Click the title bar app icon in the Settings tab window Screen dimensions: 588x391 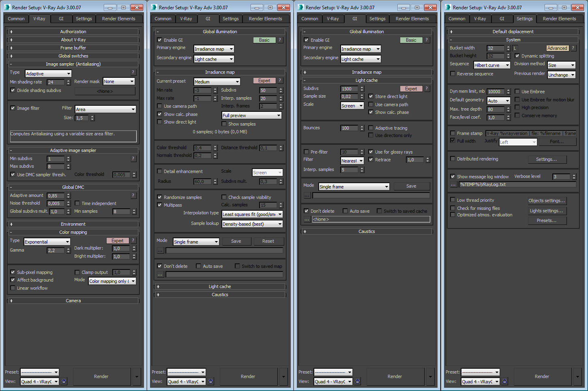(x=448, y=7)
